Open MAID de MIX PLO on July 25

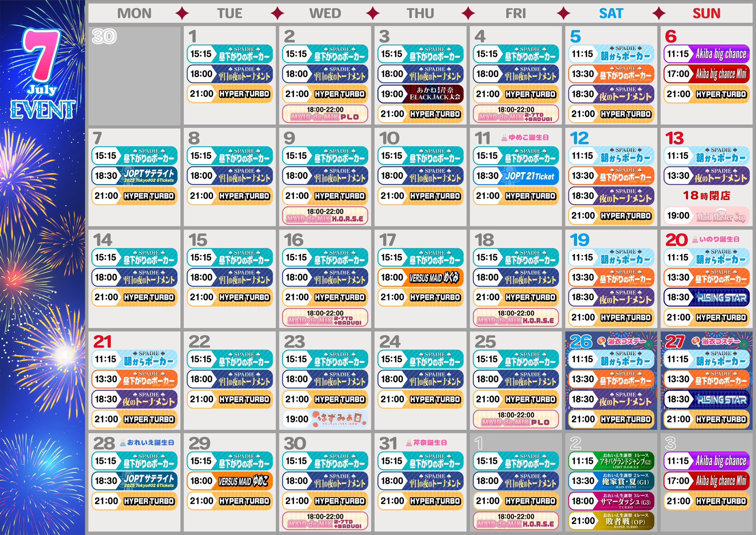[x=516, y=419]
